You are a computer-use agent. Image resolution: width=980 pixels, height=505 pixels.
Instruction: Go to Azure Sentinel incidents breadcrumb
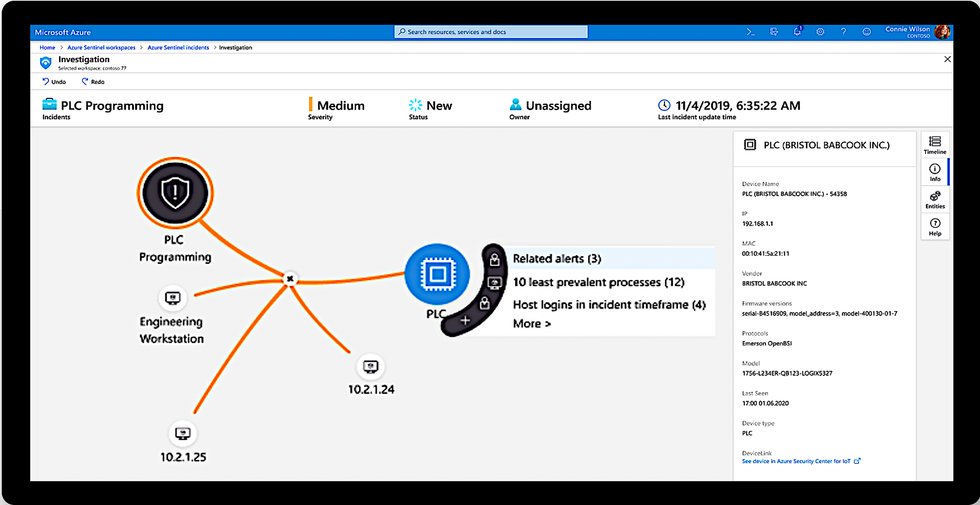(178, 48)
